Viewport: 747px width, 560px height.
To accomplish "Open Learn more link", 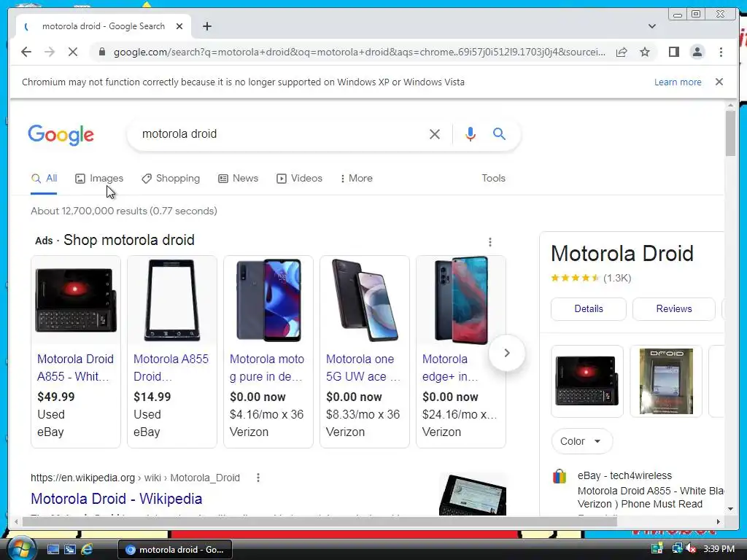I will (678, 82).
